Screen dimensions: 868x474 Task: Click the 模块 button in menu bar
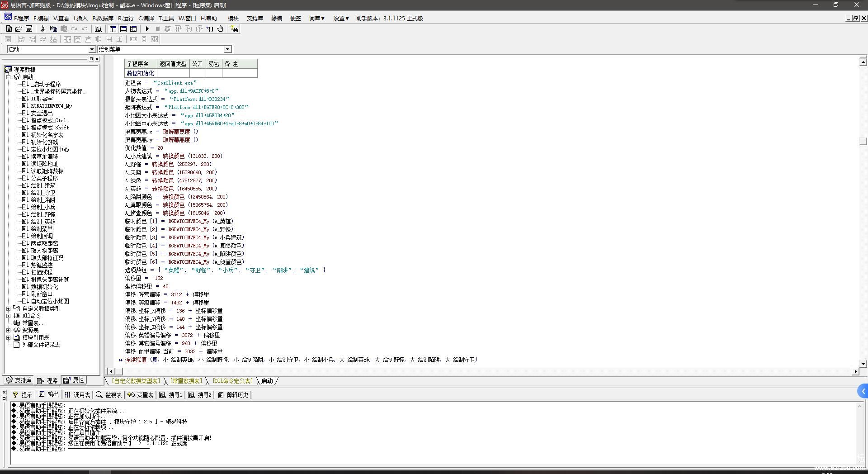pyautogui.click(x=233, y=19)
